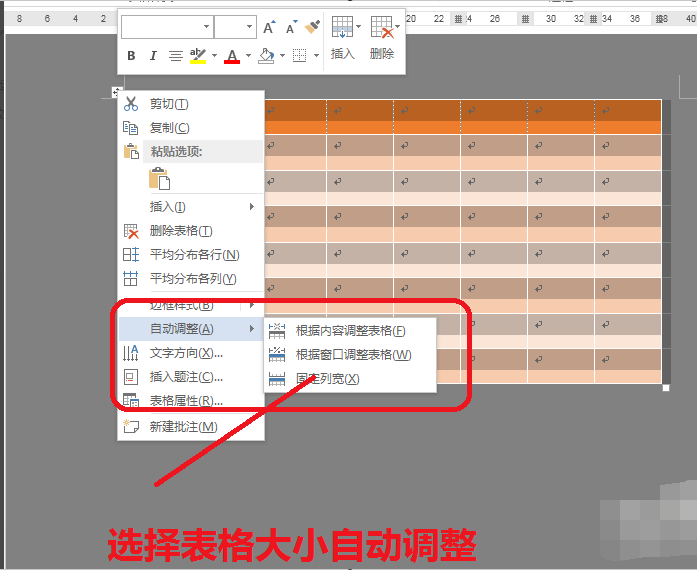Click the Format Painter brush icon
The height and width of the screenshot is (570, 697).
coord(312,27)
